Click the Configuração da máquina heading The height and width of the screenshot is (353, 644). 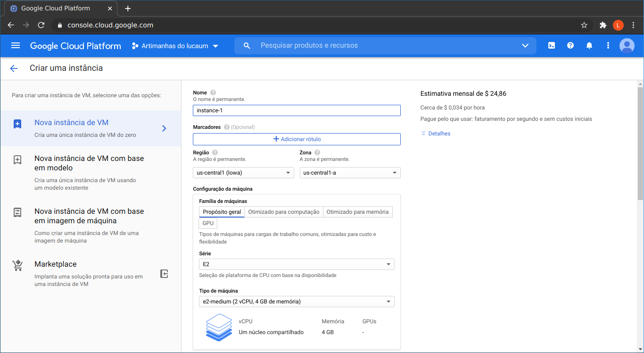coord(223,189)
